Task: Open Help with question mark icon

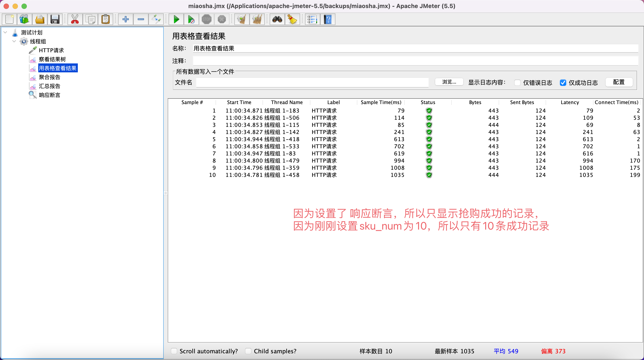Action: [328, 19]
